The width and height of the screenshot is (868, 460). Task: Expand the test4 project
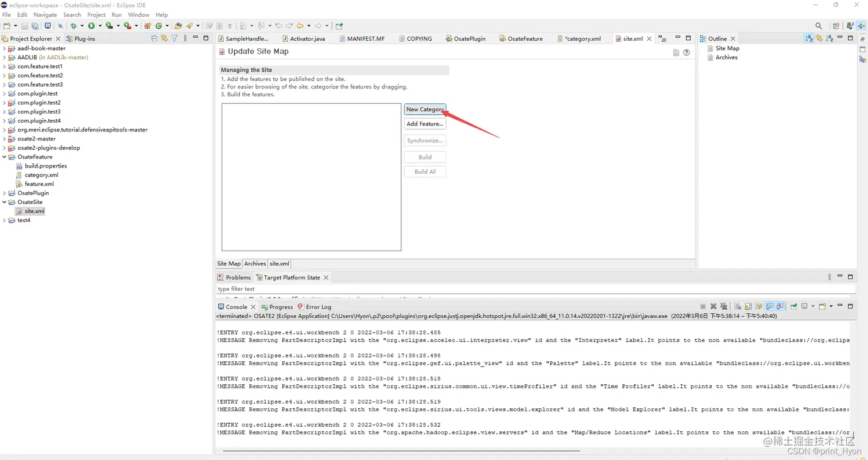pos(5,220)
